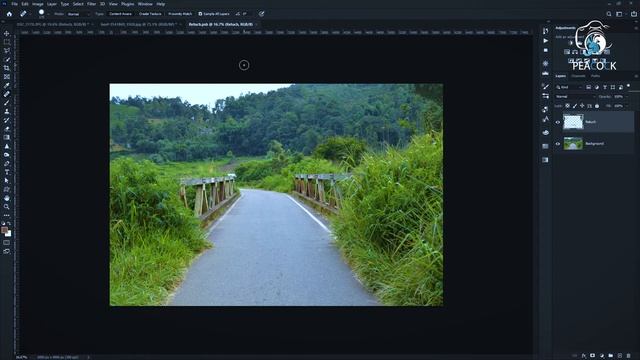Screen dimensions: 640x360
Task: Switch to the Channels tab
Action: click(578, 76)
